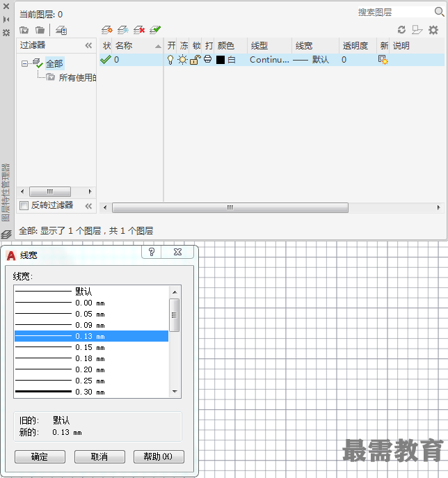Click the default lineweight cell of layer 0

(311, 60)
